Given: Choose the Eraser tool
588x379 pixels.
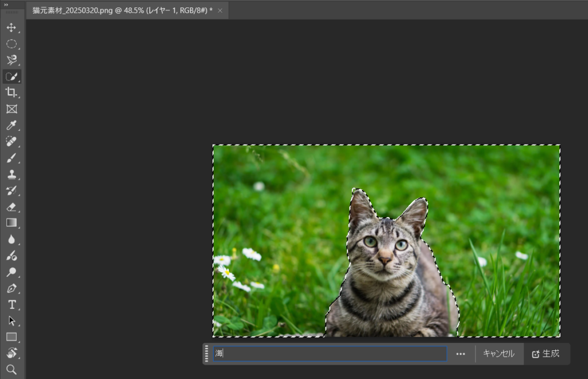Looking at the screenshot, I should click(x=11, y=207).
